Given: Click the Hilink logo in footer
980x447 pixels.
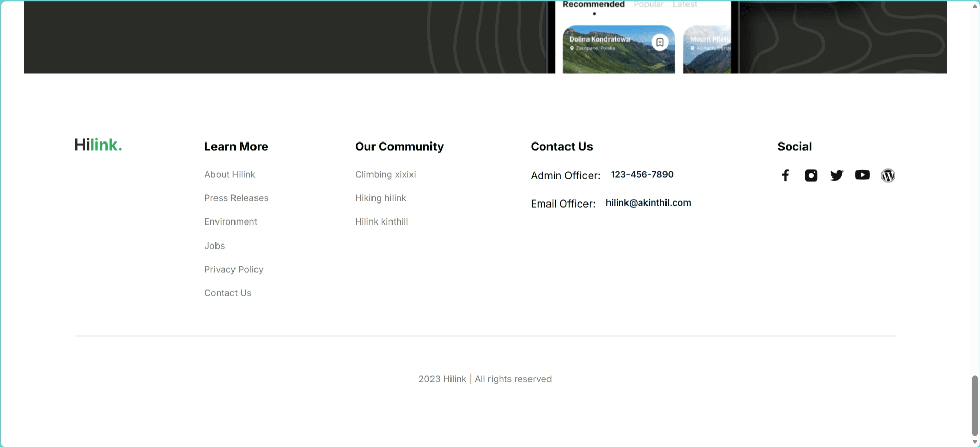Looking at the screenshot, I should (98, 145).
